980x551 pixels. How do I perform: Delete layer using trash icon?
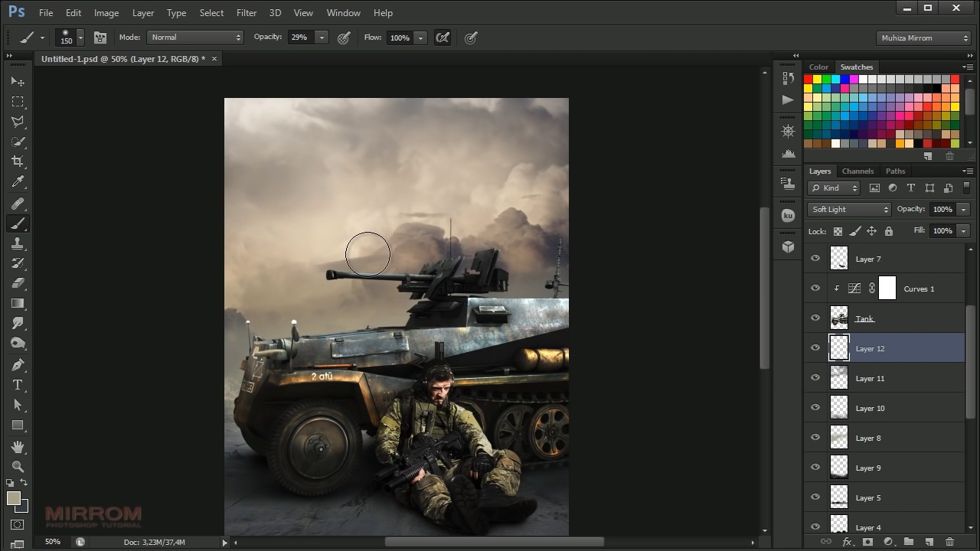[x=949, y=542]
